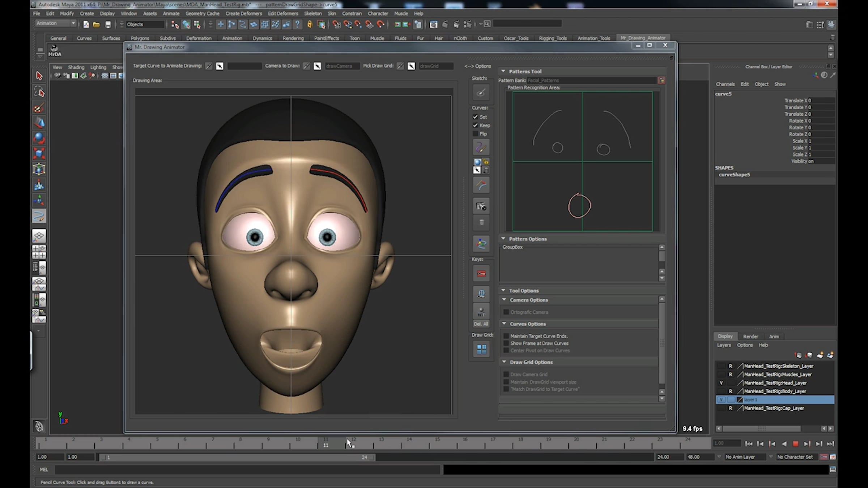Toggle the Set curves checkbox
Viewport: 868px width, 488px height.
tap(476, 117)
